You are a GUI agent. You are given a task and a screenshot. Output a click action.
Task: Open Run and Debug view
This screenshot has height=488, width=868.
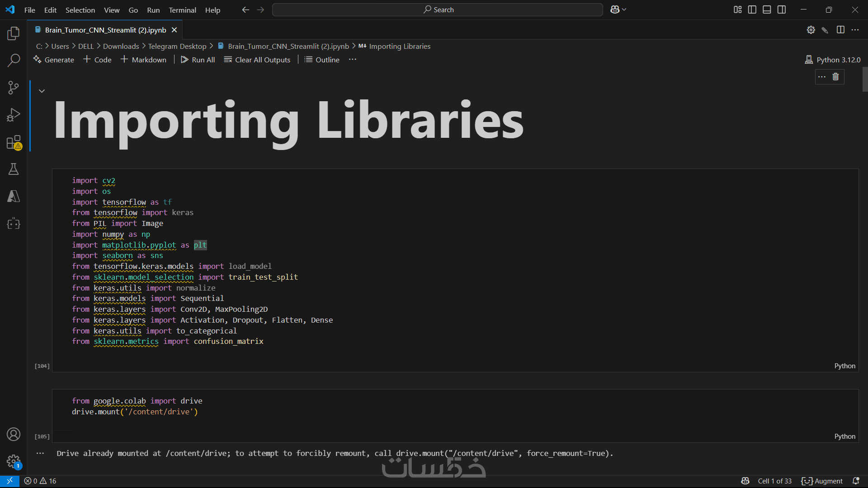14,115
